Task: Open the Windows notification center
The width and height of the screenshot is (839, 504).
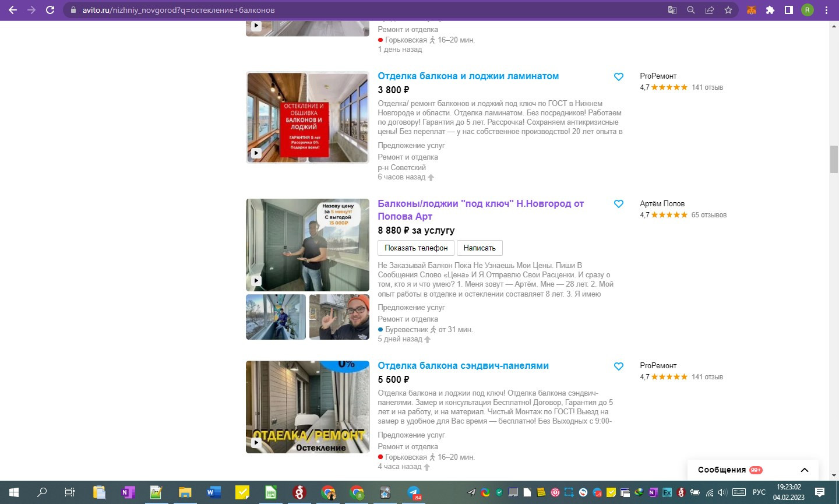Action: coord(820,492)
